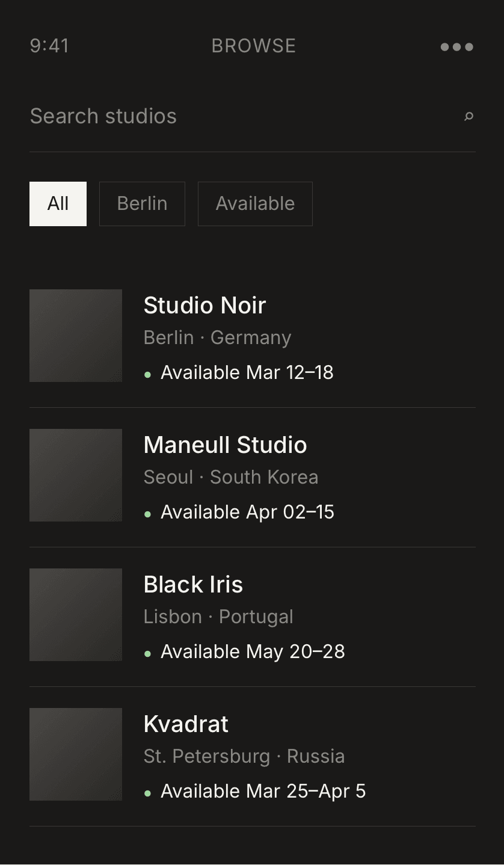The width and height of the screenshot is (504, 865).
Task: Enable the Berlin filter
Action: click(x=142, y=203)
